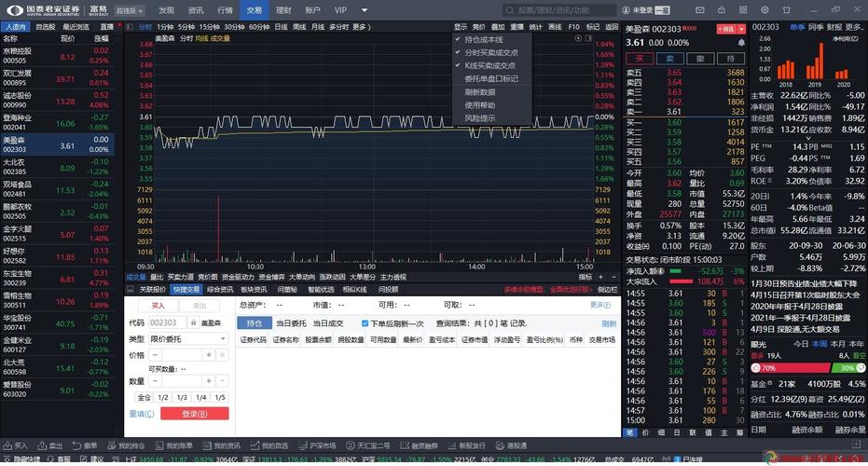Viewport: 868px width, 466px height.
Task: Click the 融资融券 bottom toolbar icon
Action: (x=422, y=446)
